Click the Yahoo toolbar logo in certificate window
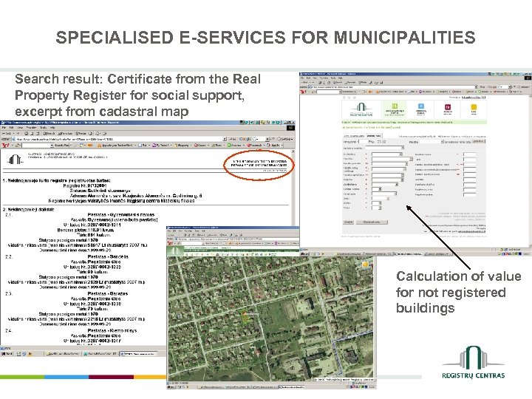Image resolution: width=532 pixels, height=399 pixels. coord(6,146)
